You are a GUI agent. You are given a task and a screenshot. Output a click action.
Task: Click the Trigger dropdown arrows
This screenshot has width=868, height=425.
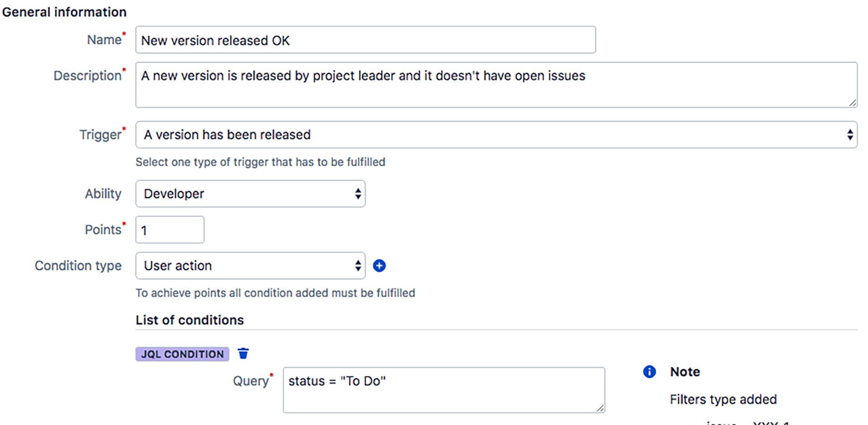click(850, 135)
